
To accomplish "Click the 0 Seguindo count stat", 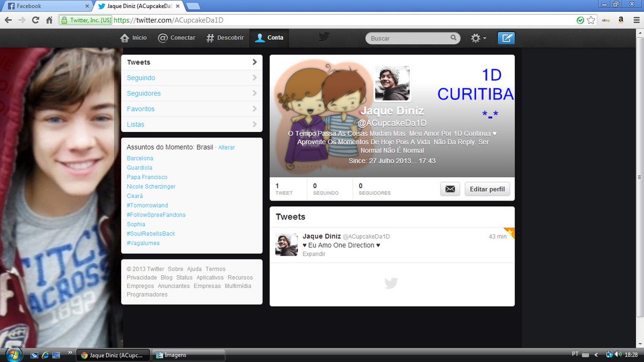I will 326,189.
